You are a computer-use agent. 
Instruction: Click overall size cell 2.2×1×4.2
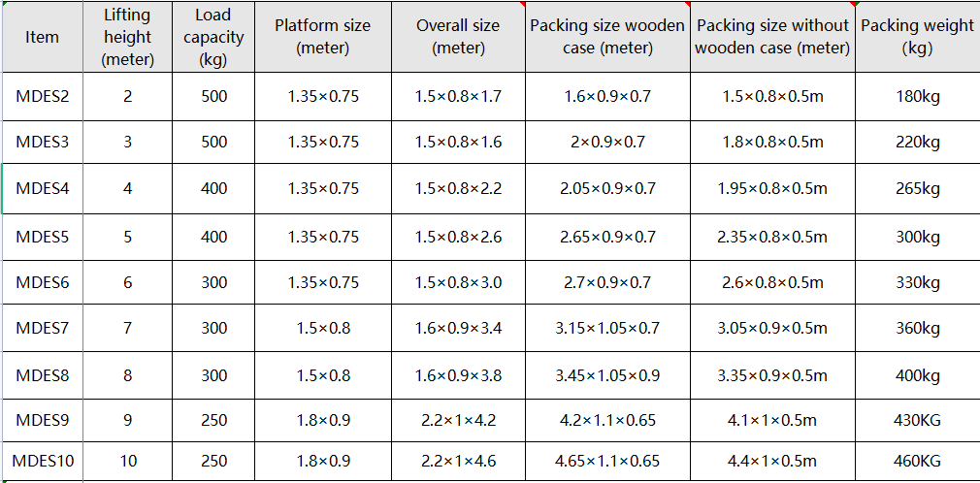458,420
